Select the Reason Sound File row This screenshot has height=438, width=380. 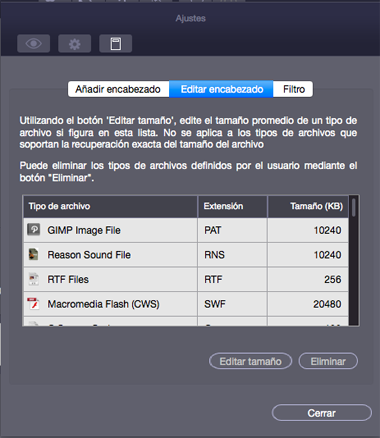[186, 255]
